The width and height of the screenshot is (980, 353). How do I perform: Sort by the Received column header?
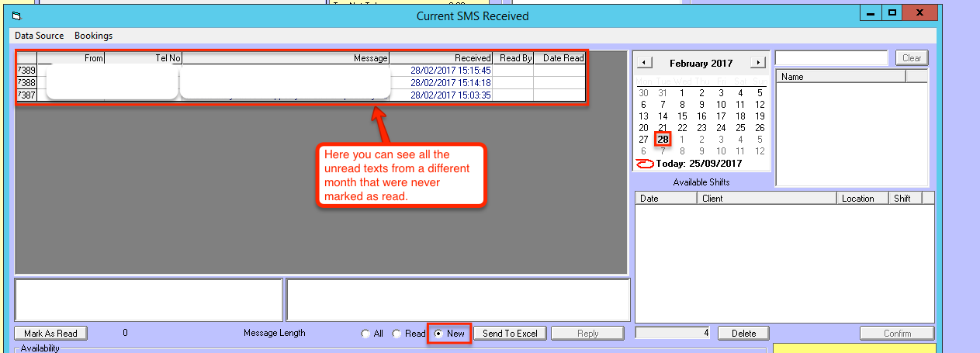click(442, 58)
